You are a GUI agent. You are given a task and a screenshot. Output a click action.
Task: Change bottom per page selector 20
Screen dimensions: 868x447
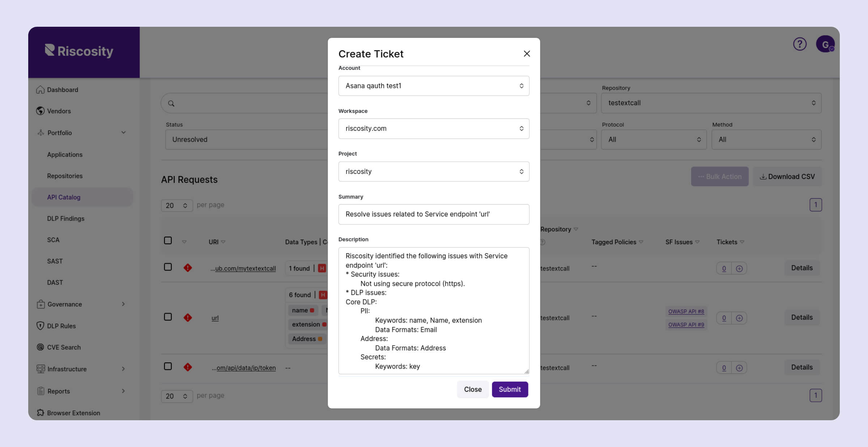[176, 396]
